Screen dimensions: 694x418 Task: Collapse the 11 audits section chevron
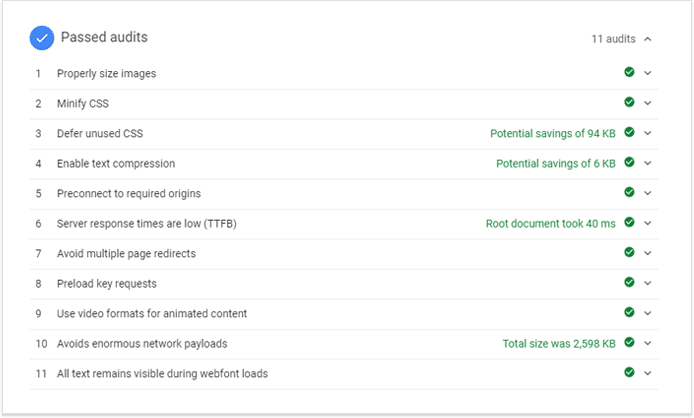648,39
